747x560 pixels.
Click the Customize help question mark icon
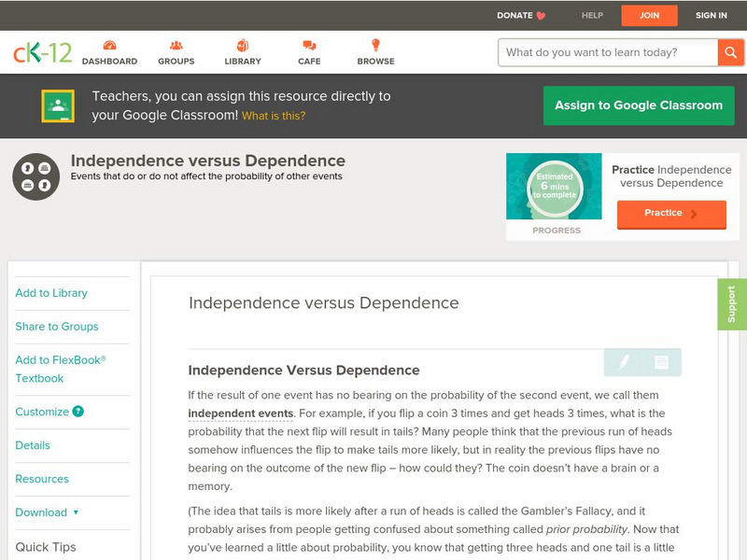tap(78, 412)
